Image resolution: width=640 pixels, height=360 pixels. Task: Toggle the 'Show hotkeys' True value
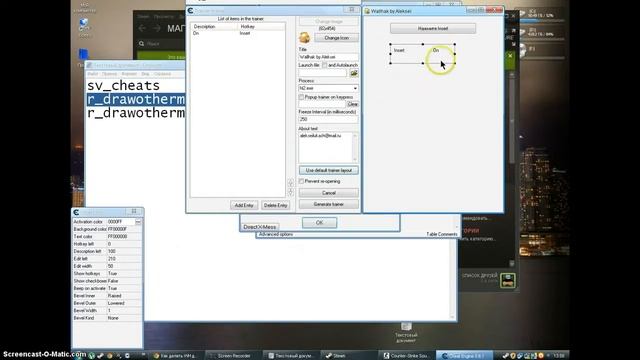click(124, 273)
